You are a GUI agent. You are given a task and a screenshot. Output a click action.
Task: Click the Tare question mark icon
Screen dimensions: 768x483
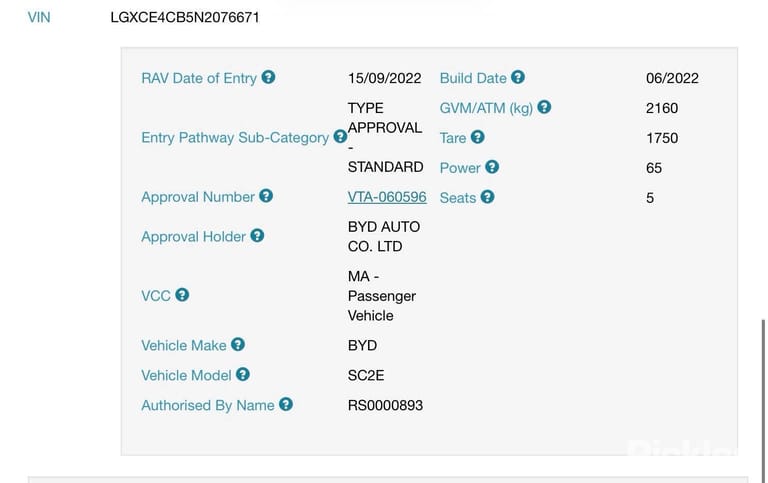pos(478,137)
